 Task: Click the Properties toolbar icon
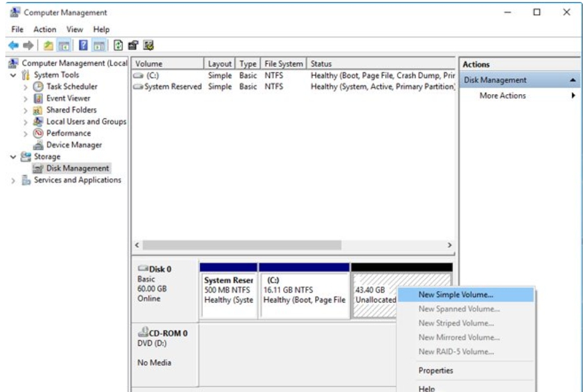click(133, 45)
